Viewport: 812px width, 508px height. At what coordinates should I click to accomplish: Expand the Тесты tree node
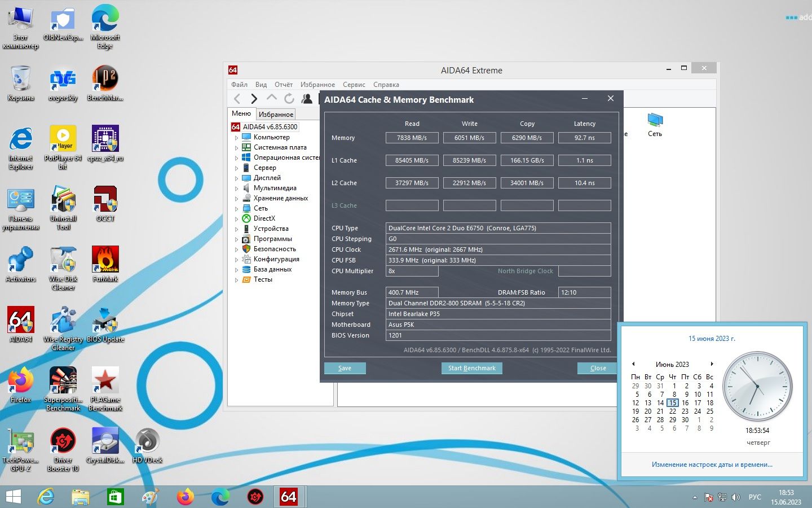tap(236, 279)
